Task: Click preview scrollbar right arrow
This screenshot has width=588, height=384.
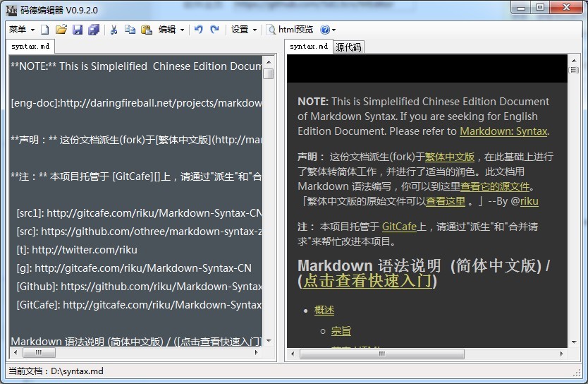Action: 561,354
